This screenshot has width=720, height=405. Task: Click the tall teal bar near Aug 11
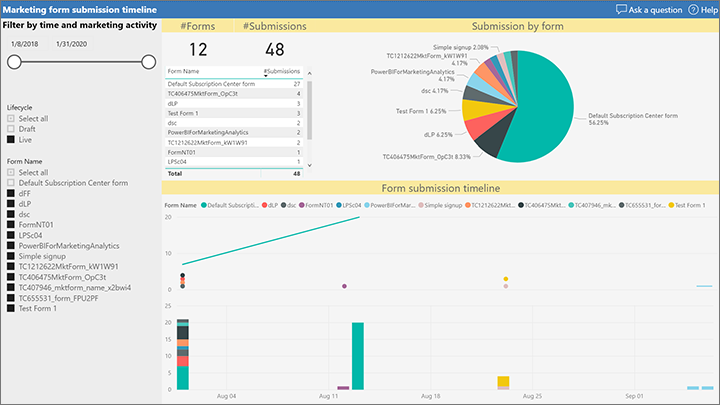(x=358, y=356)
